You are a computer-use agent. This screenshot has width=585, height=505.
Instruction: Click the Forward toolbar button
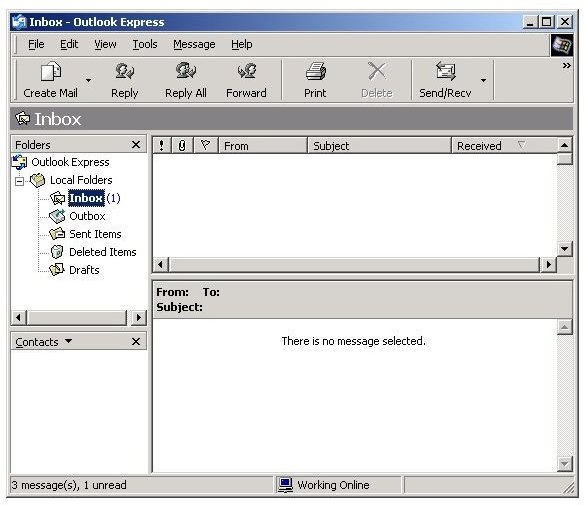coord(246,80)
